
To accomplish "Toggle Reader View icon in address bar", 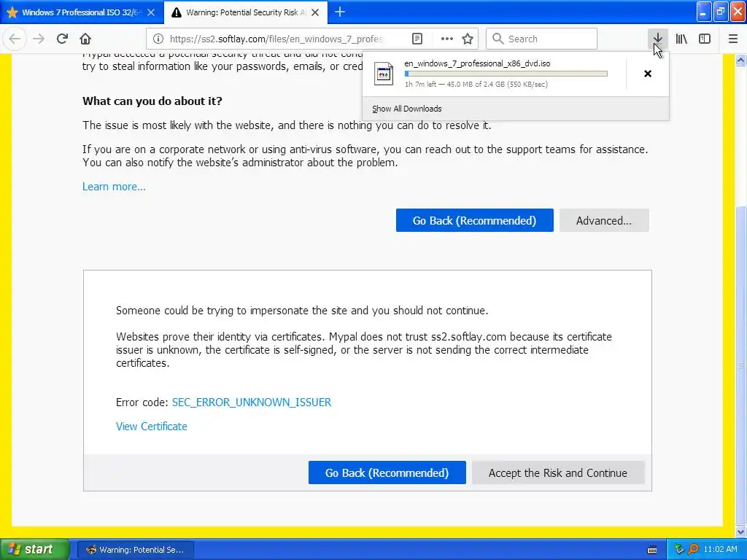I will [417, 39].
